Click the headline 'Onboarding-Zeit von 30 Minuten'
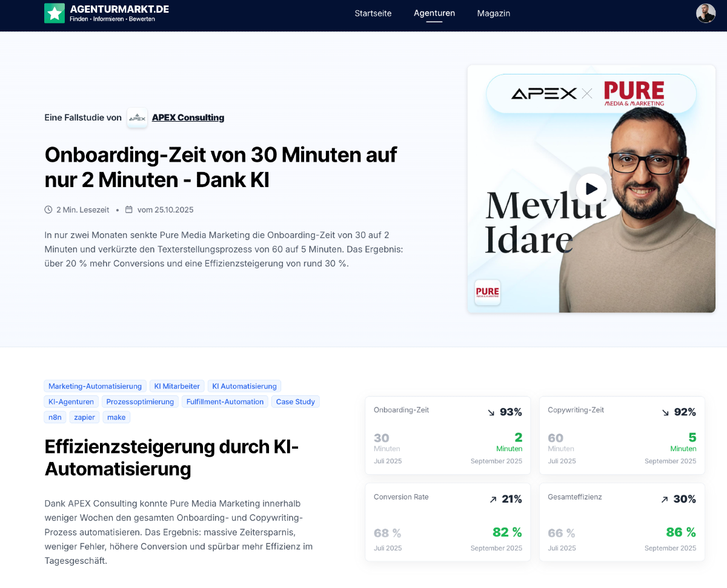The width and height of the screenshot is (727, 588). (221, 167)
